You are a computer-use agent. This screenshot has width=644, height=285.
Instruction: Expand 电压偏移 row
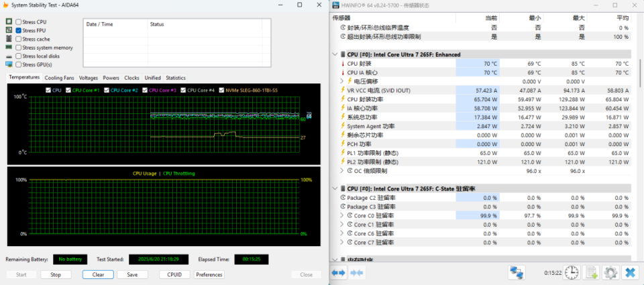[x=341, y=81]
